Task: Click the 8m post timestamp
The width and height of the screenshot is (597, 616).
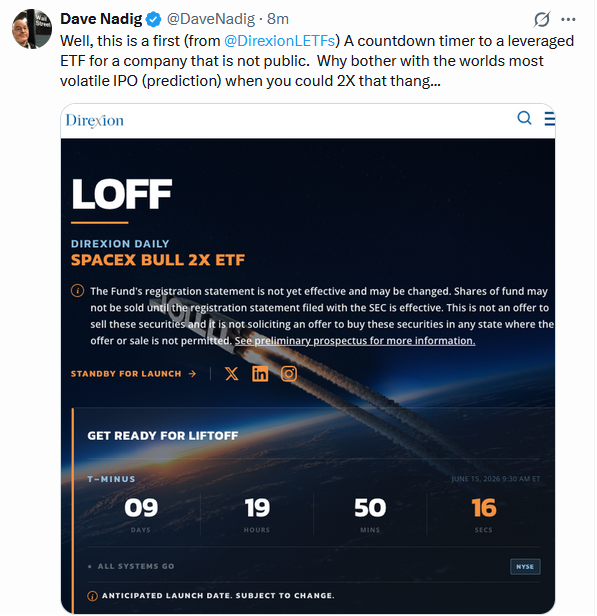Action: [278, 19]
